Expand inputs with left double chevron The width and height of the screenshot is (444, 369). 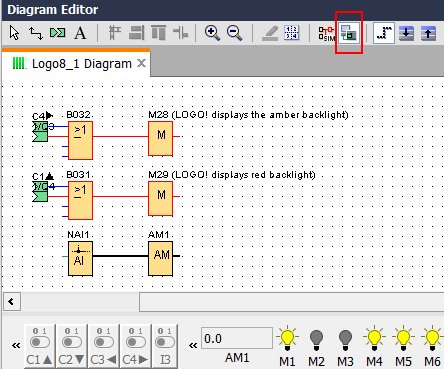tap(16, 345)
